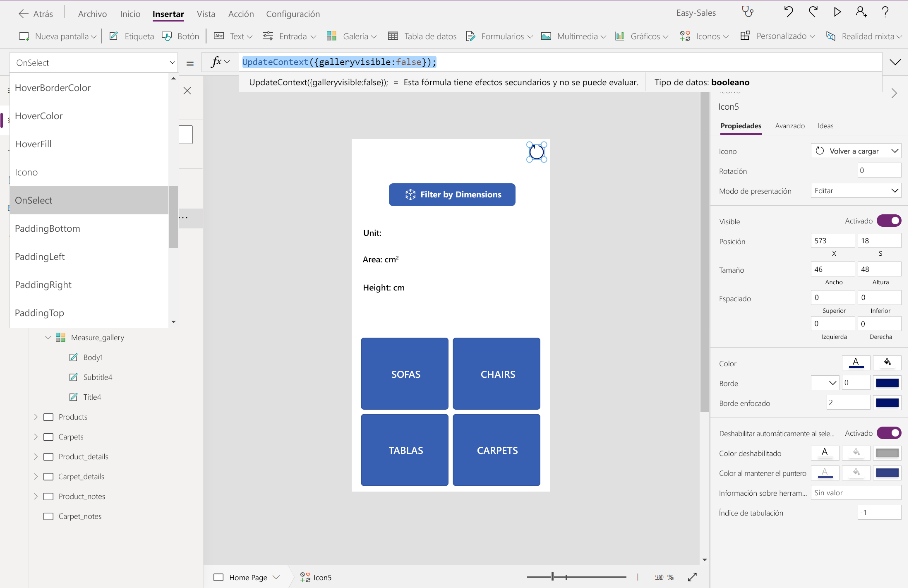Screen dimensions: 909x588
Task: Select the Rotación input field
Action: pyautogui.click(x=879, y=170)
